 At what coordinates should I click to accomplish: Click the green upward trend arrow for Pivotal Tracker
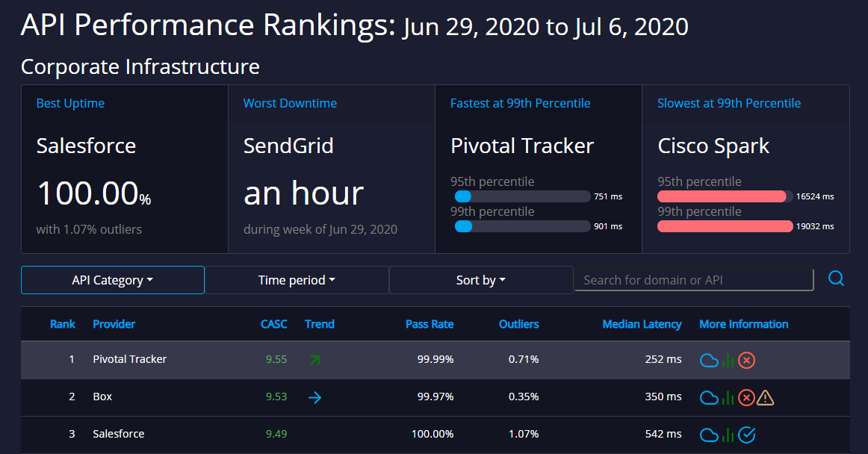pyautogui.click(x=314, y=359)
